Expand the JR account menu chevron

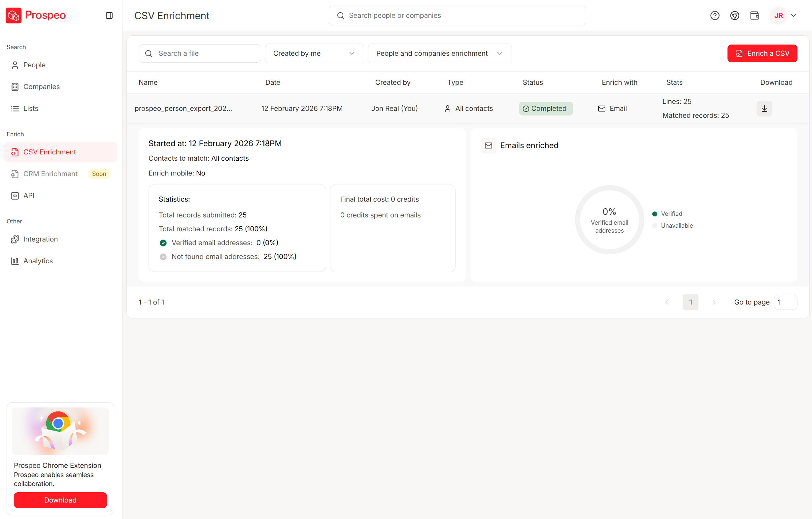(794, 16)
